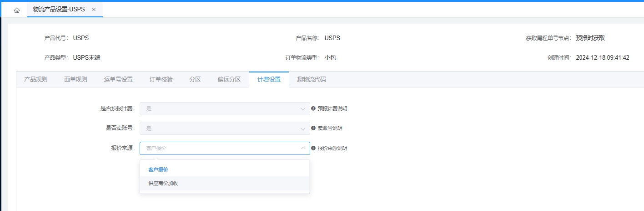Choose 供应商价加收 from the list
The image size is (644, 211).
(x=225, y=183)
